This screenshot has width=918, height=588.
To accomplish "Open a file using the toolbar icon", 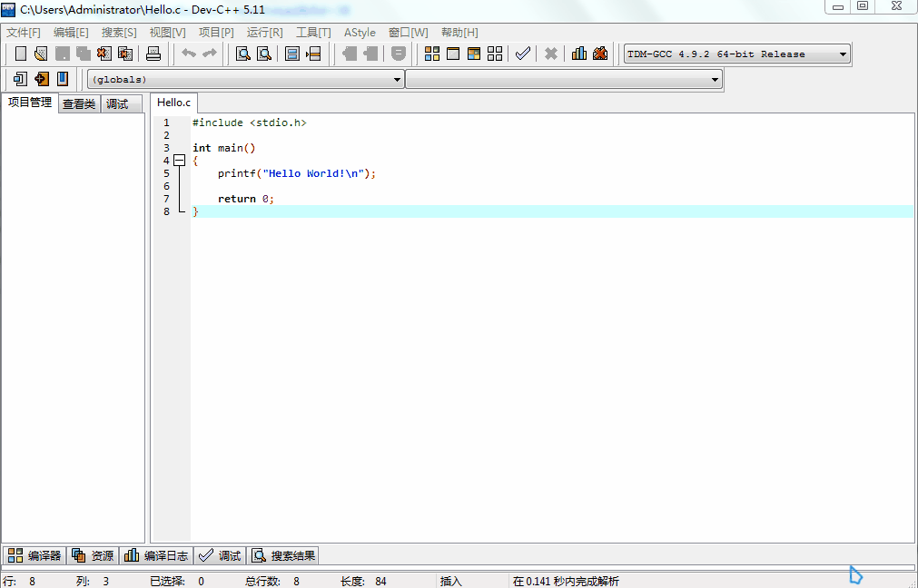I will pos(41,54).
